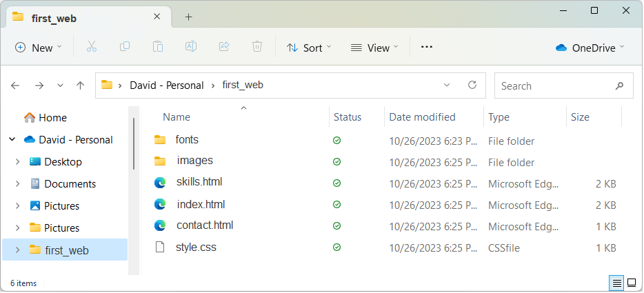This screenshot has height=293, width=644.
Task: Click the Copy icon in toolbar
Action: tap(125, 47)
